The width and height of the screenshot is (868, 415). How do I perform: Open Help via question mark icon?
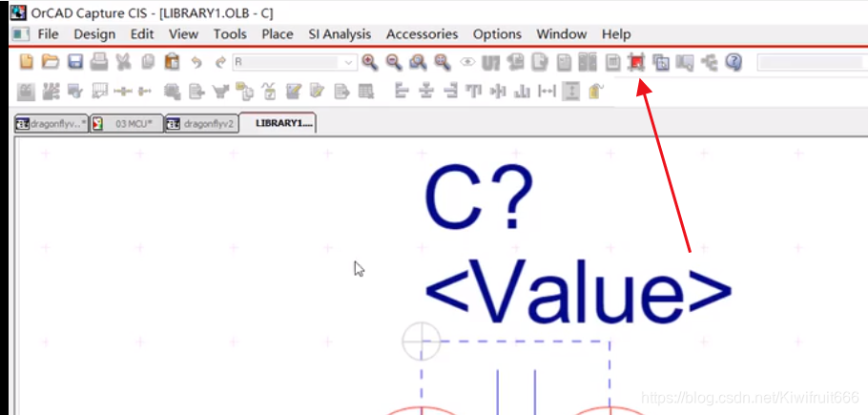click(x=734, y=62)
